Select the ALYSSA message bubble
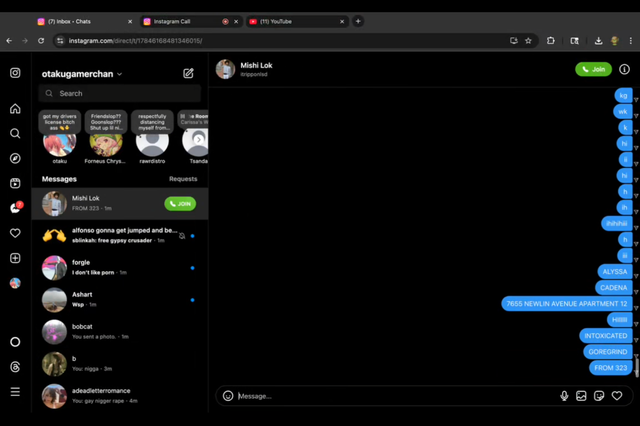Screen dimensions: 640x426 615,272
